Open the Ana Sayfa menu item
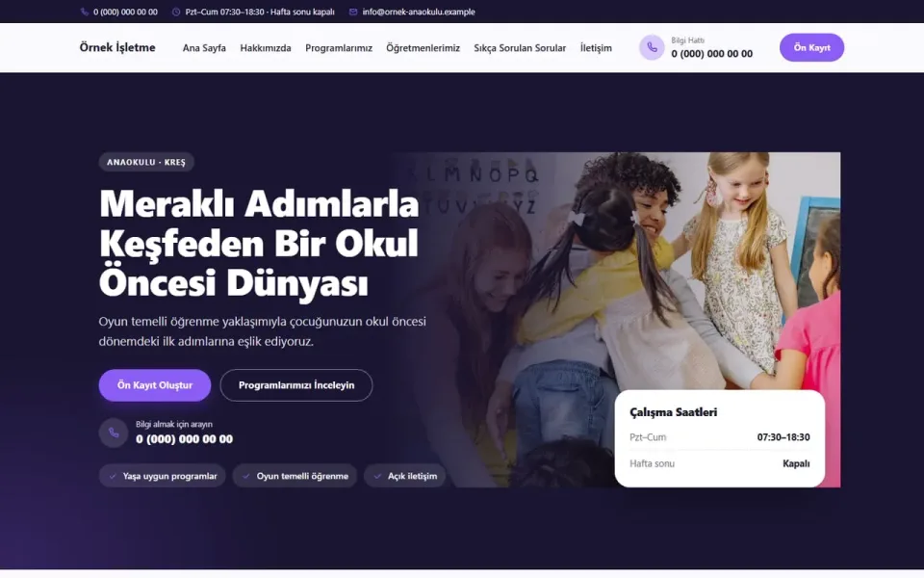The image size is (924, 578). coord(204,48)
